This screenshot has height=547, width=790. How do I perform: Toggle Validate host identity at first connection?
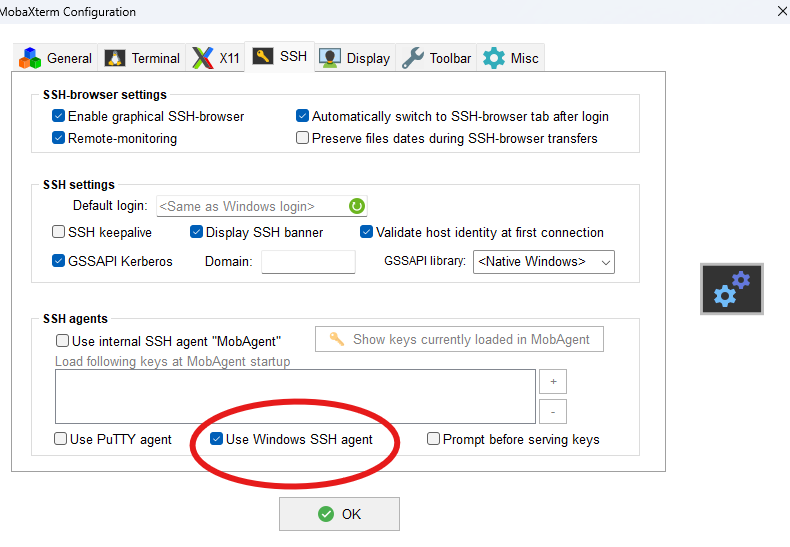pyautogui.click(x=366, y=232)
